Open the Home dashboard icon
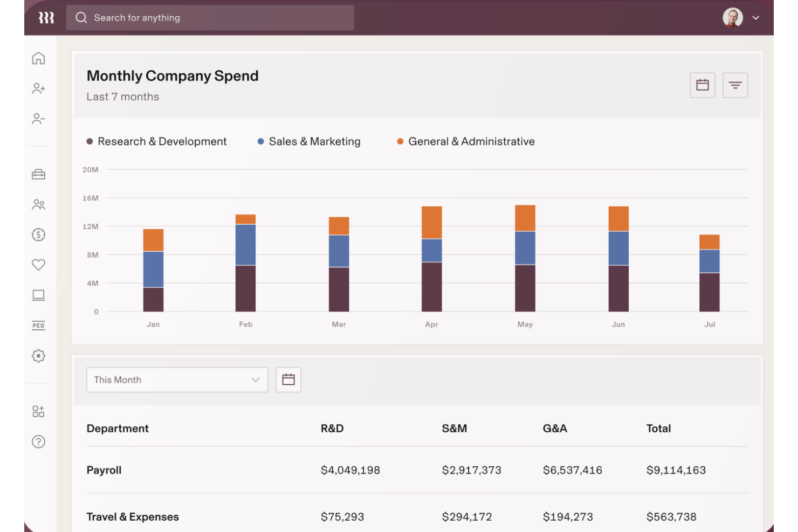This screenshot has height=532, width=798. point(38,58)
